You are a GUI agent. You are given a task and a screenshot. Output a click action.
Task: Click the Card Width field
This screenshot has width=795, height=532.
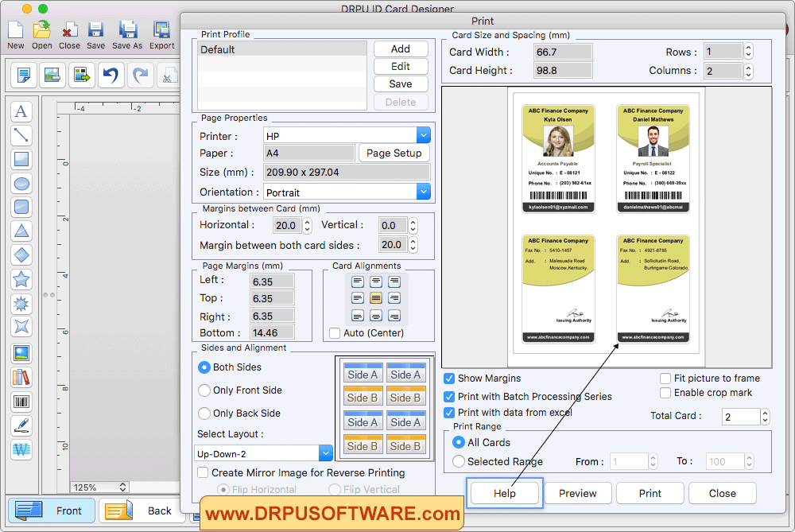[x=563, y=52]
